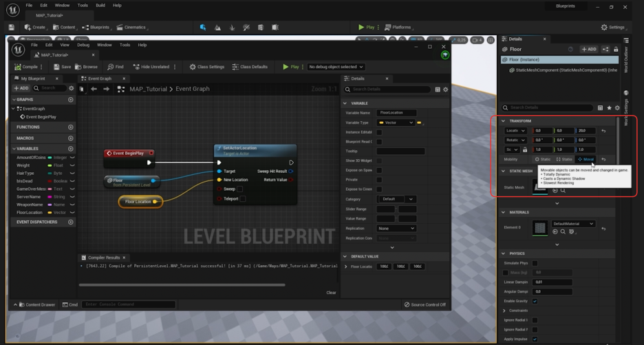Click the Compile button in the blueprint toolbar
644x345 pixels.
pyautogui.click(x=26, y=67)
